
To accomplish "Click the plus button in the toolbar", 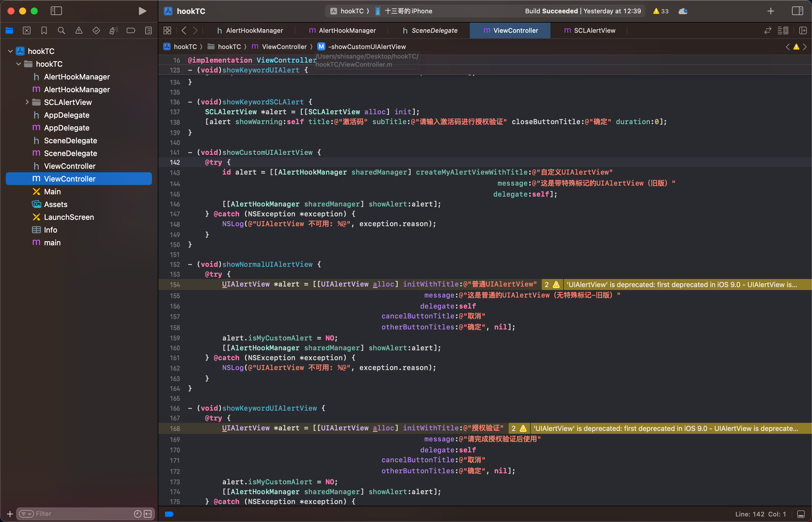I will click(771, 11).
